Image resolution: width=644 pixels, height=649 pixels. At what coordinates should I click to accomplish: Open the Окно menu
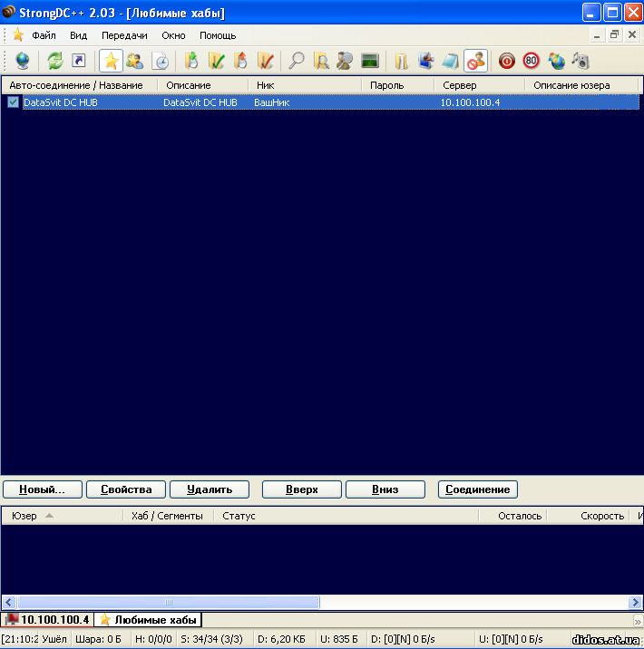[173, 35]
